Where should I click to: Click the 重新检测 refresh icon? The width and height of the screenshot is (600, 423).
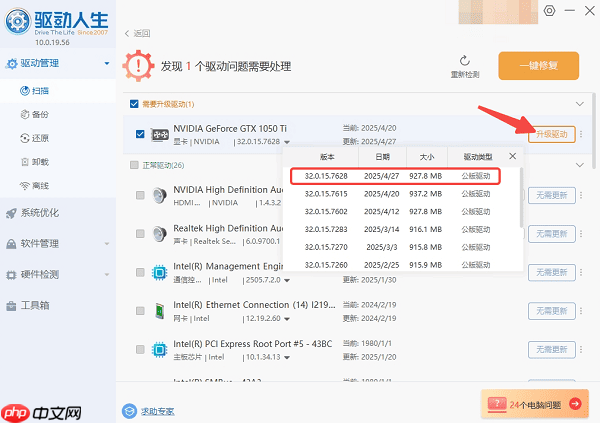click(465, 60)
